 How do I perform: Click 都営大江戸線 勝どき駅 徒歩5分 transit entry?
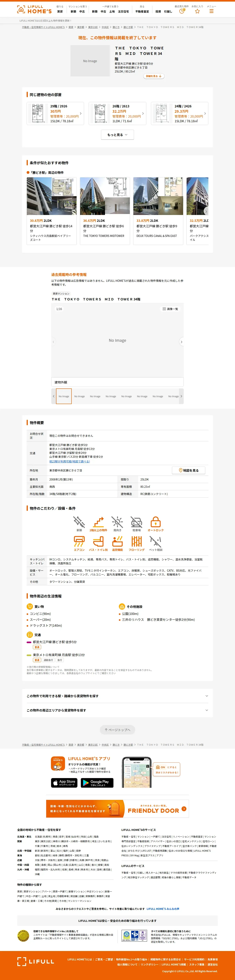(x=55, y=642)
